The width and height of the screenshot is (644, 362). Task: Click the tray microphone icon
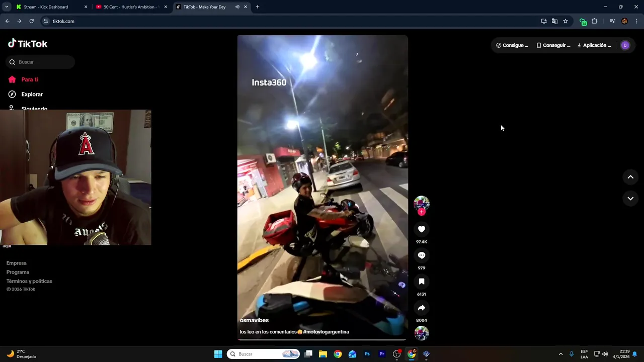click(x=572, y=354)
